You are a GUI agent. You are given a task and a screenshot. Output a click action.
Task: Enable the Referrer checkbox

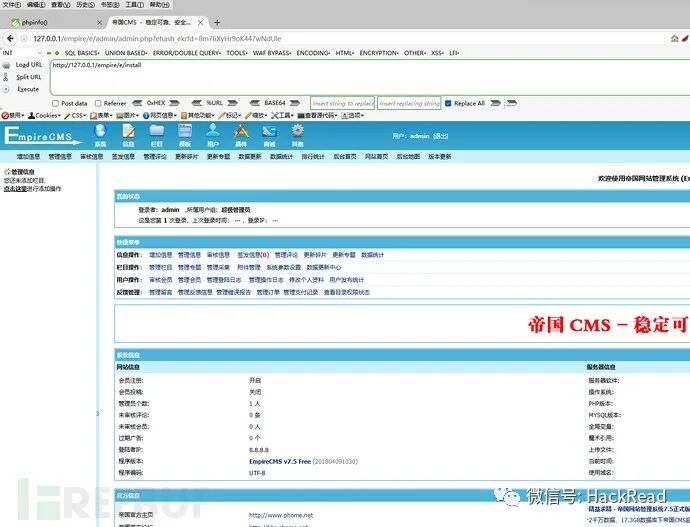pyautogui.click(x=98, y=103)
